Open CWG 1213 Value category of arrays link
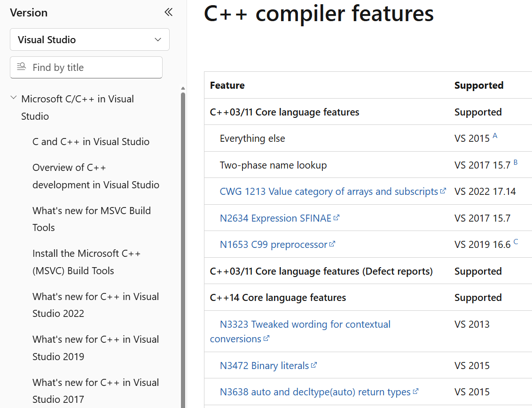The image size is (532, 408). pyautogui.click(x=329, y=192)
